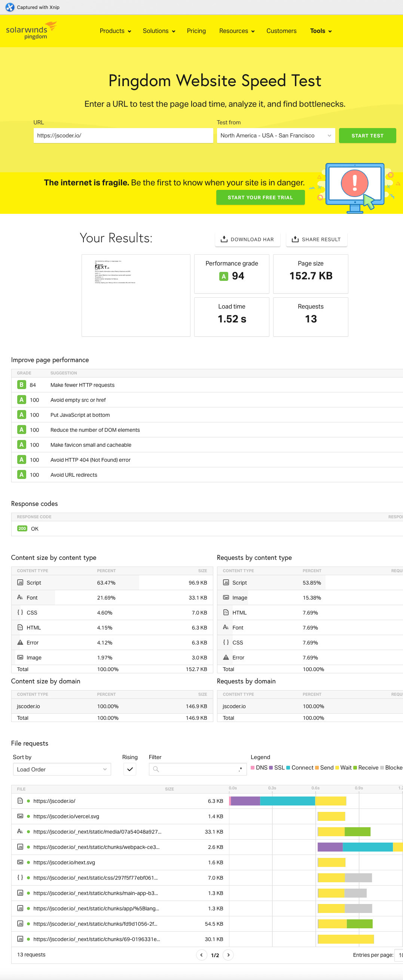Click the URL input field
Image resolution: width=403 pixels, height=980 pixels.
(x=123, y=136)
